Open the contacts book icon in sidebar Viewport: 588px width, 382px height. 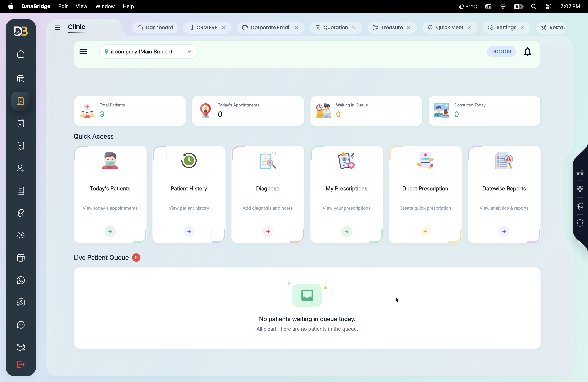point(21,302)
